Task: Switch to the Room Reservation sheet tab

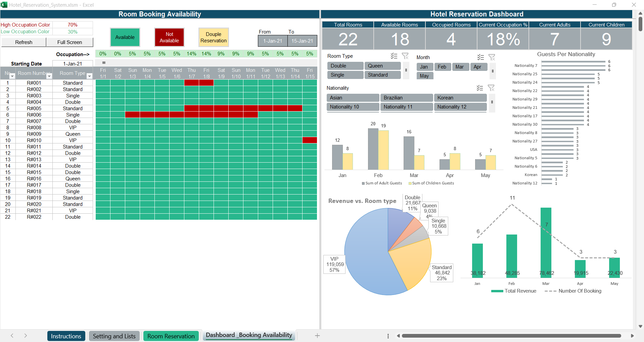Action: tap(171, 336)
